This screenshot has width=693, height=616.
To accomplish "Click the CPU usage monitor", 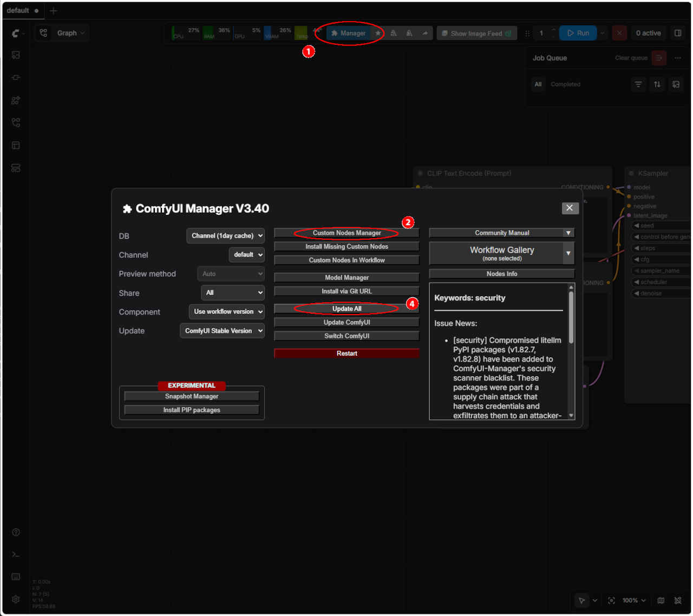I will point(186,33).
